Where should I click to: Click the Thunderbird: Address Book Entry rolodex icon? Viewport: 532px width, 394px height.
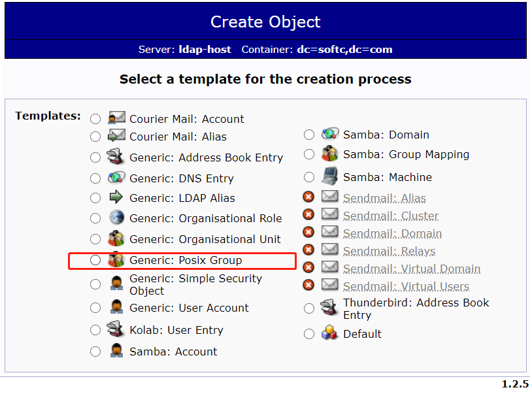point(329,307)
